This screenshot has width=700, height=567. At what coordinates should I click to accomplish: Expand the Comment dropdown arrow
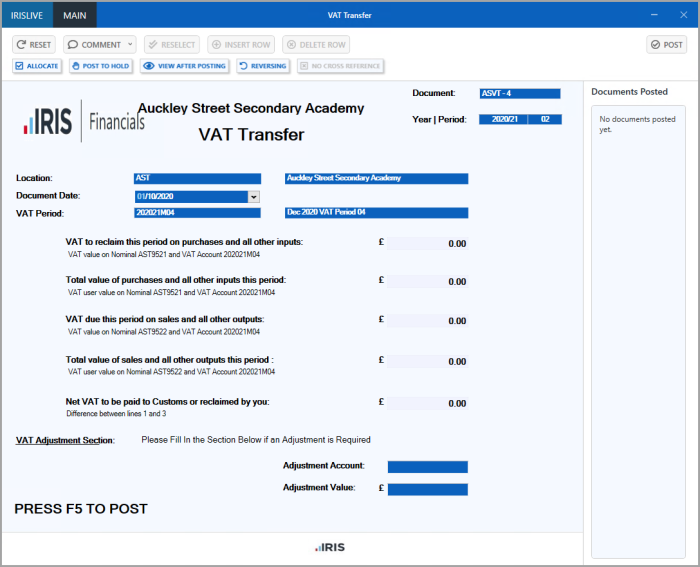[x=131, y=45]
